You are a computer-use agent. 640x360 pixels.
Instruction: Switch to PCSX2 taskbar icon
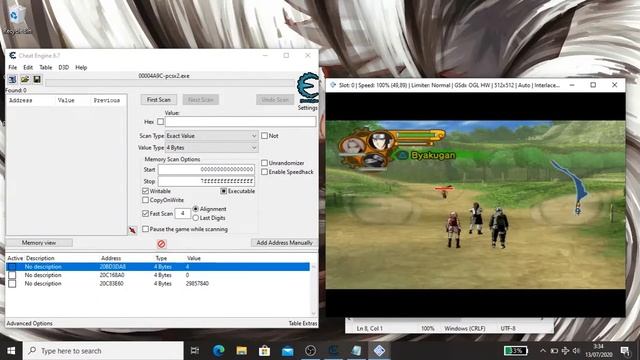(379, 351)
